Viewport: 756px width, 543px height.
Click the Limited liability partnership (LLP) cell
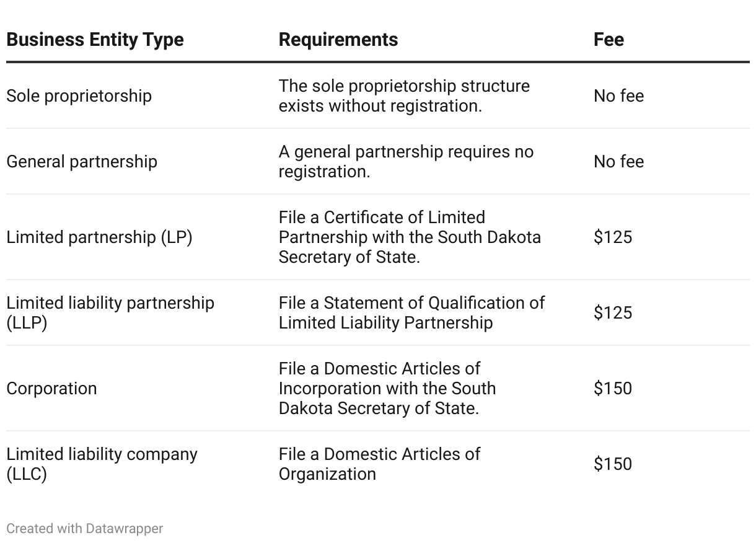click(110, 312)
